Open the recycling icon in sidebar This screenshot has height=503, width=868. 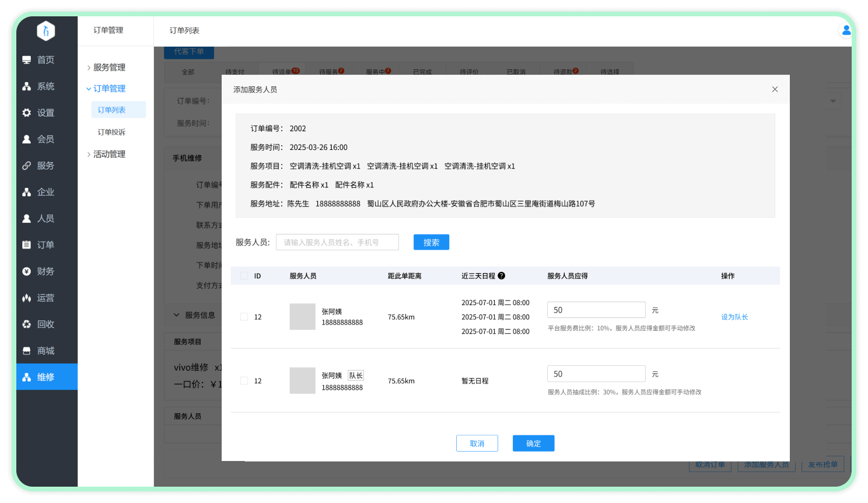[27, 324]
